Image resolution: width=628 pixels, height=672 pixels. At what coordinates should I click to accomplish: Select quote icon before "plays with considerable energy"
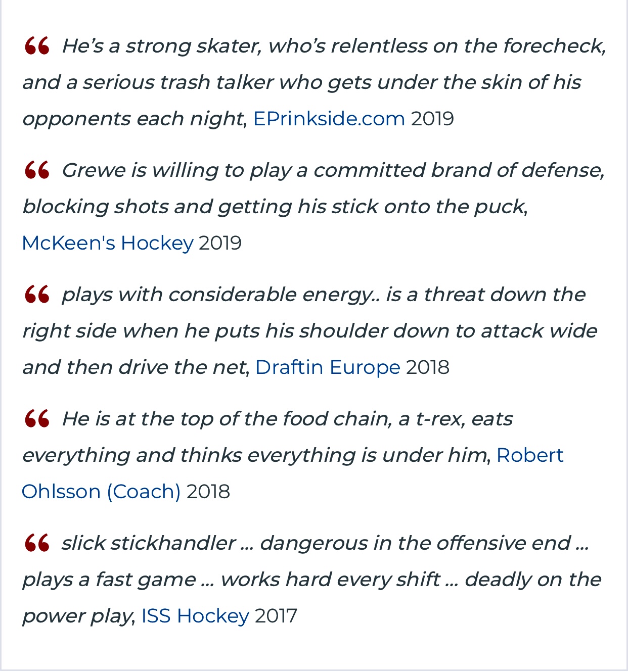click(37, 294)
